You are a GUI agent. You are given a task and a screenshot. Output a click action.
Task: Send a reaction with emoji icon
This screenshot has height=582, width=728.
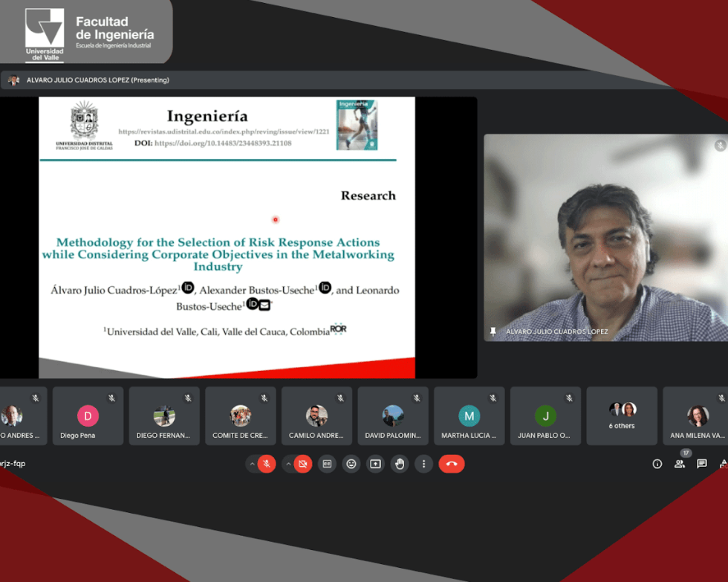coord(351,464)
